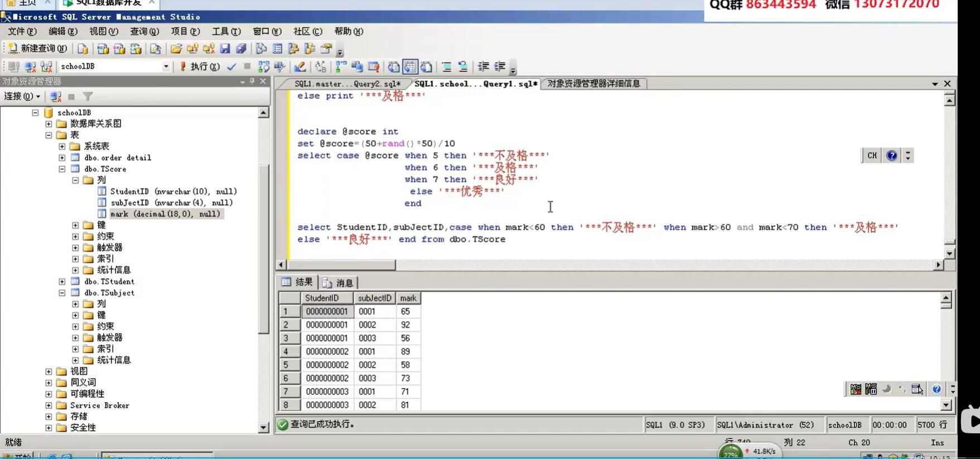Click Object Explorer scroll down arrow
The width and height of the screenshot is (980, 459).
click(x=264, y=428)
